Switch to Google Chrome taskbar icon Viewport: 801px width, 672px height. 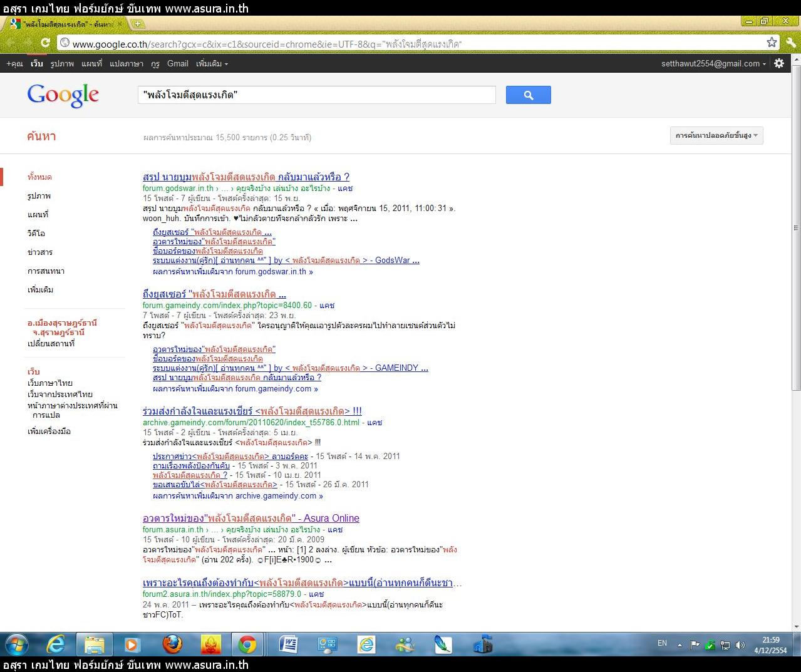pos(247,644)
